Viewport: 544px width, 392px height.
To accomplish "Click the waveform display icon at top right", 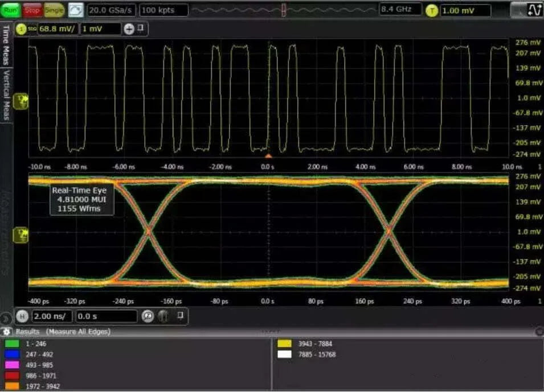I will pyautogui.click(x=534, y=9).
